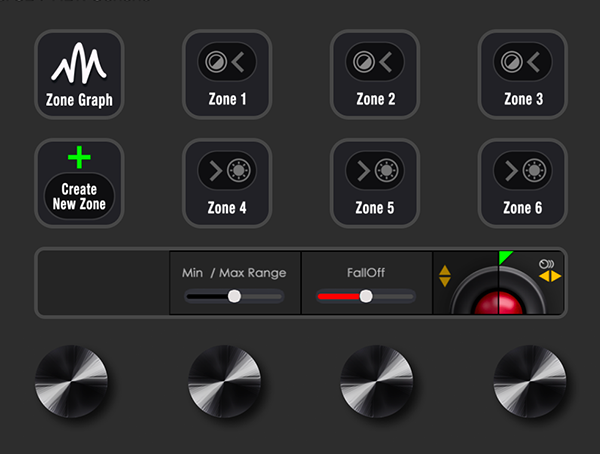Select the Zone 1 button

pyautogui.click(x=227, y=74)
